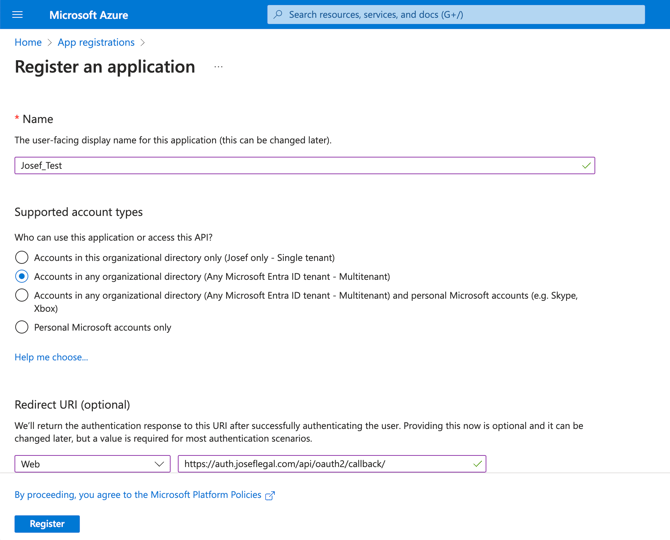The image size is (670, 540).
Task: Click the green checkmark in Redirect URI field
Action: tap(477, 464)
